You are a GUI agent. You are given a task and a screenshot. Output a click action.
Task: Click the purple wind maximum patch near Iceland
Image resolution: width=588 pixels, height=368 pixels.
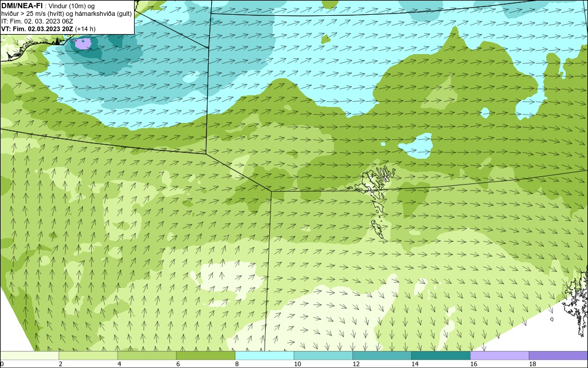83,44
